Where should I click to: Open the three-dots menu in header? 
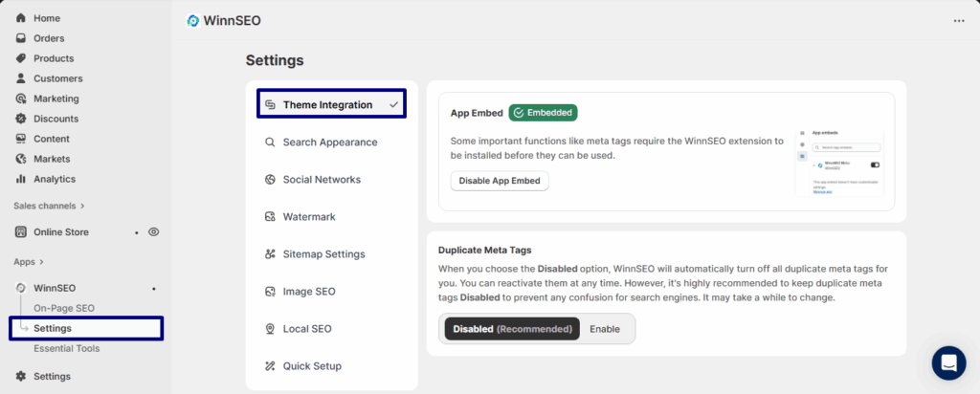tap(959, 21)
